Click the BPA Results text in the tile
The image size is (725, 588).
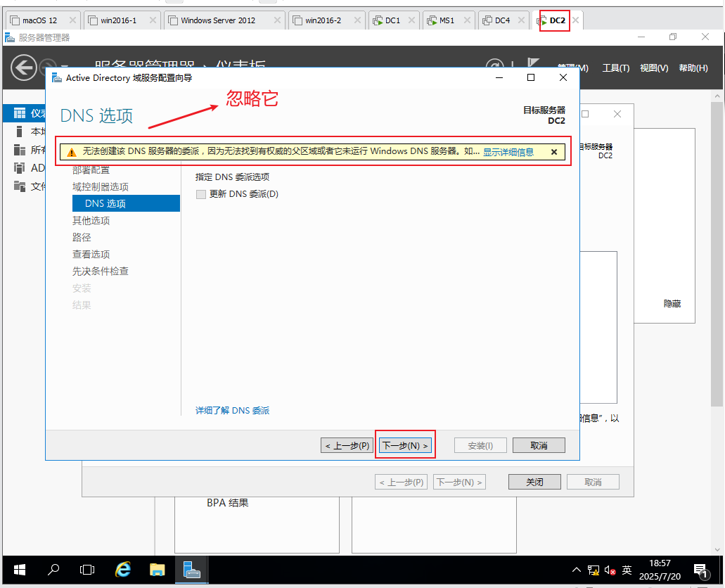(x=228, y=503)
